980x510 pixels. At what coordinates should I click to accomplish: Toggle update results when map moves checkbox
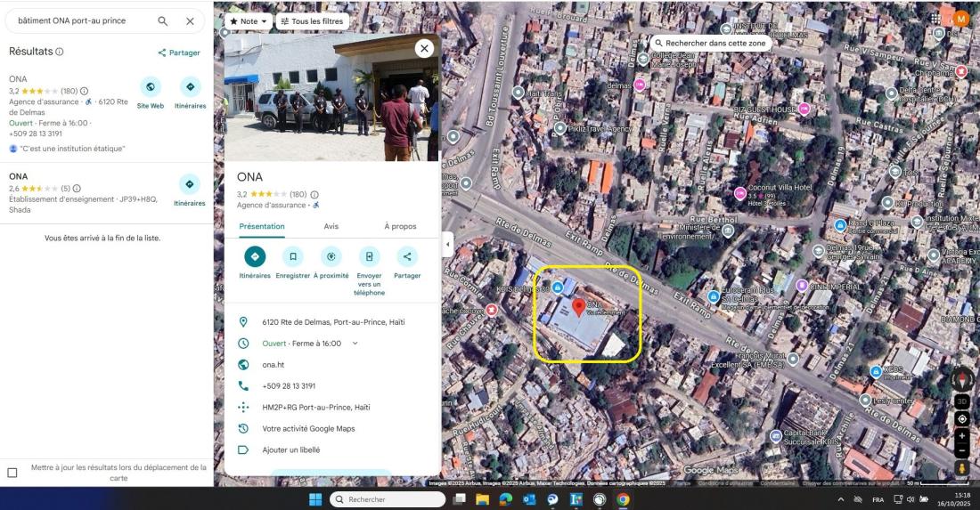12,473
